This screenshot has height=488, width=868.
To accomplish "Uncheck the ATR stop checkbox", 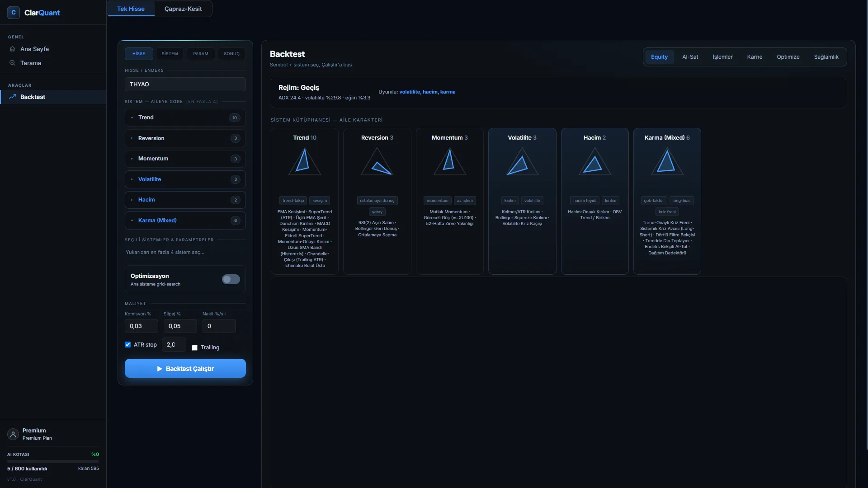I will point(128,344).
